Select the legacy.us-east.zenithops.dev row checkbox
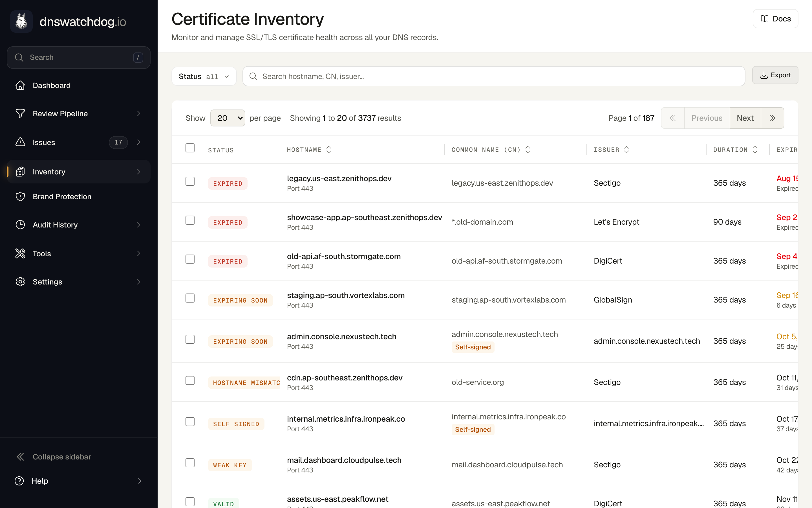 (190, 181)
